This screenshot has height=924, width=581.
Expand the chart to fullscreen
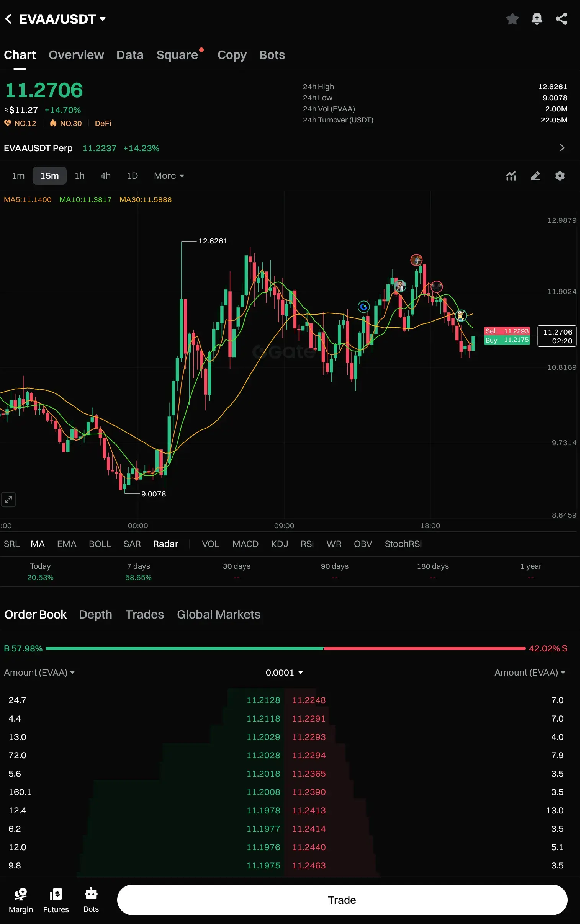click(8, 499)
